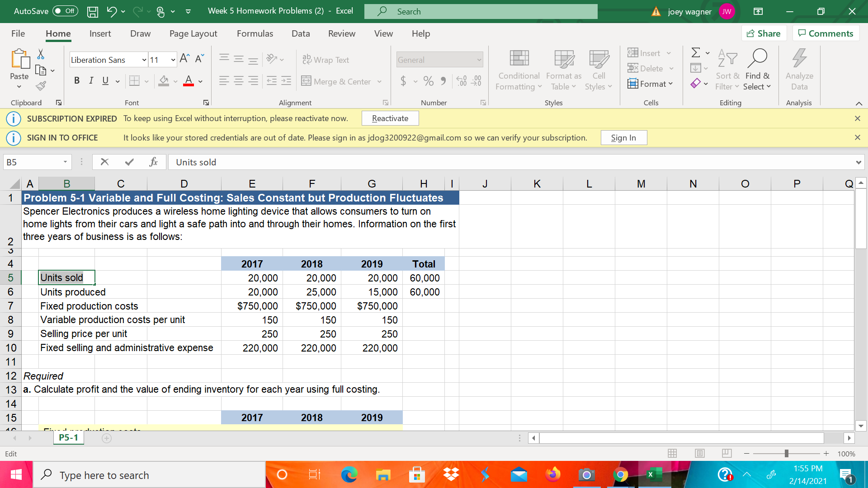
Task: Expand the font color dropdown arrow
Action: (199, 82)
